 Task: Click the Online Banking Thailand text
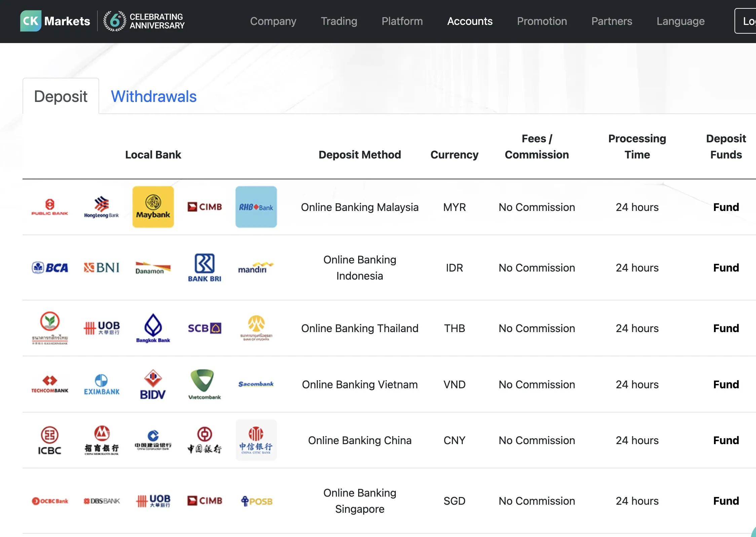point(360,328)
